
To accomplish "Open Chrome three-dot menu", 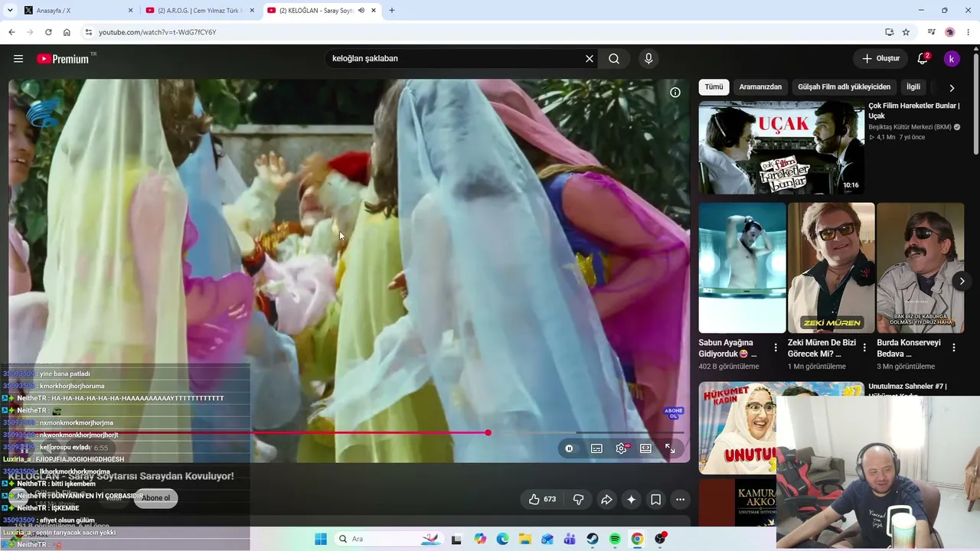I will [969, 32].
